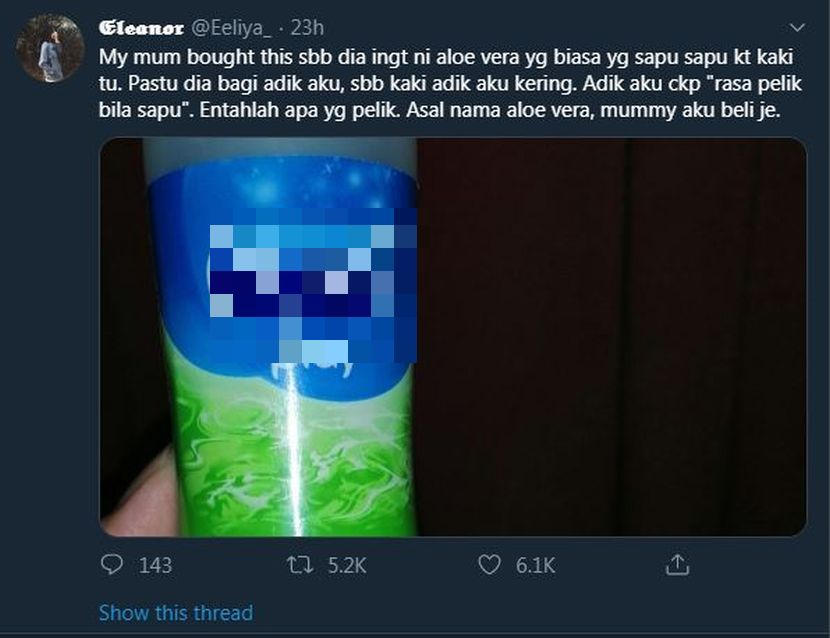The width and height of the screenshot is (830, 638).
Task: Click the Eleanor display name
Action: click(141, 28)
